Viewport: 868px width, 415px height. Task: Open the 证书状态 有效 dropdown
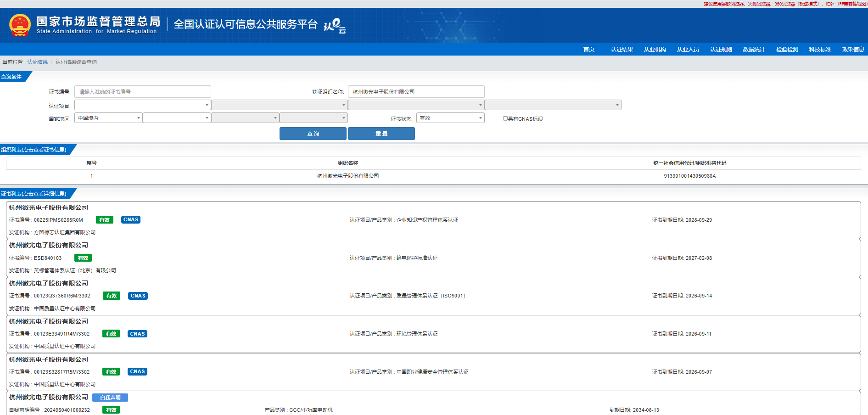450,118
